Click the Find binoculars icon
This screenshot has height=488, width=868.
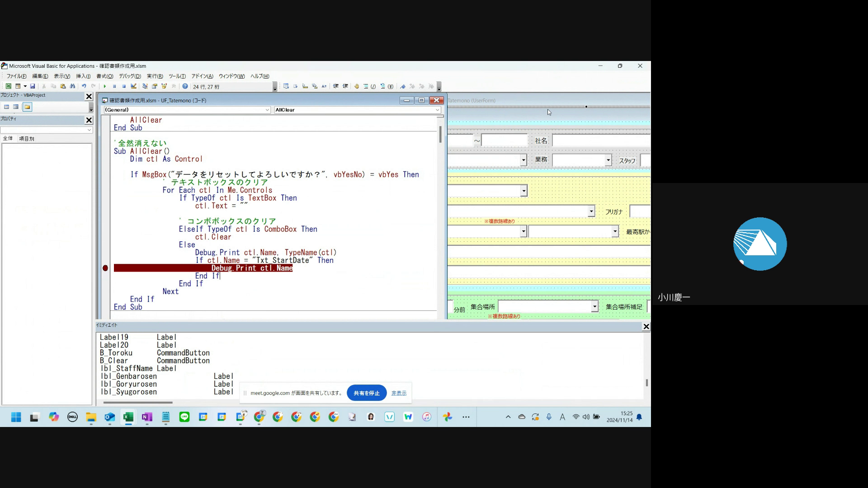coord(72,86)
